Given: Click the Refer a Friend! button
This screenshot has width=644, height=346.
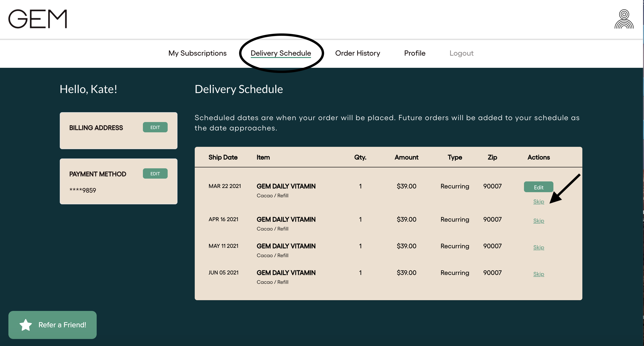Looking at the screenshot, I should (53, 325).
